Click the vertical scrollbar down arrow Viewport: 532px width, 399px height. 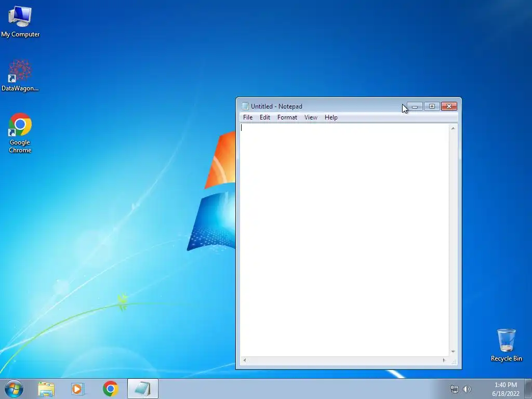453,352
